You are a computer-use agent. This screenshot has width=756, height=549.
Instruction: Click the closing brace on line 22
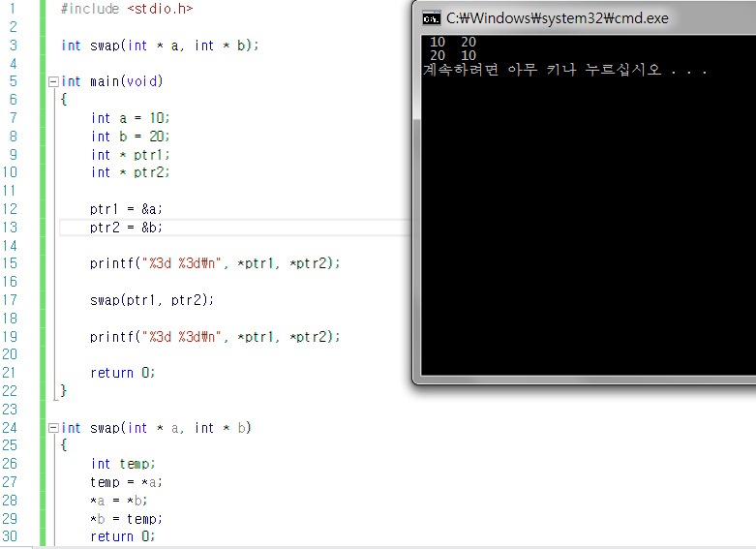(x=64, y=390)
